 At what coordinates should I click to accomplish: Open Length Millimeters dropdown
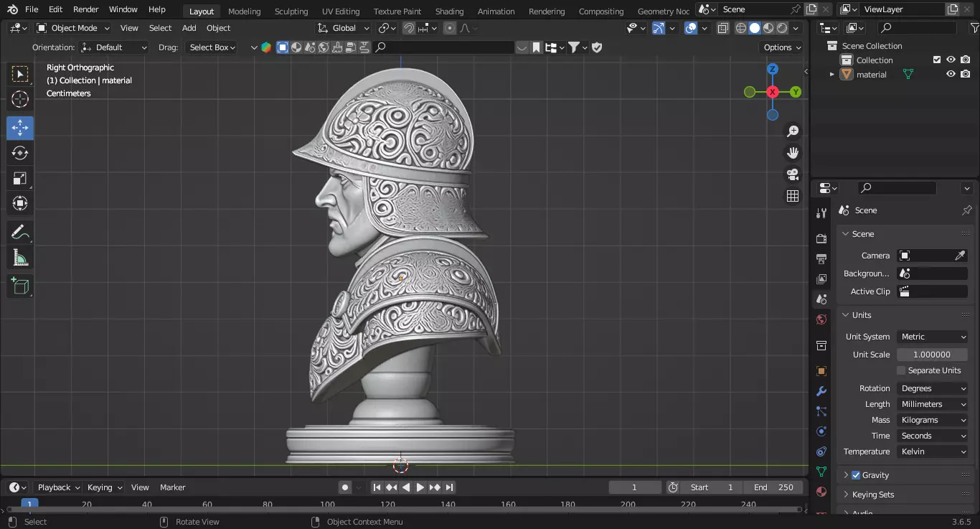click(933, 404)
